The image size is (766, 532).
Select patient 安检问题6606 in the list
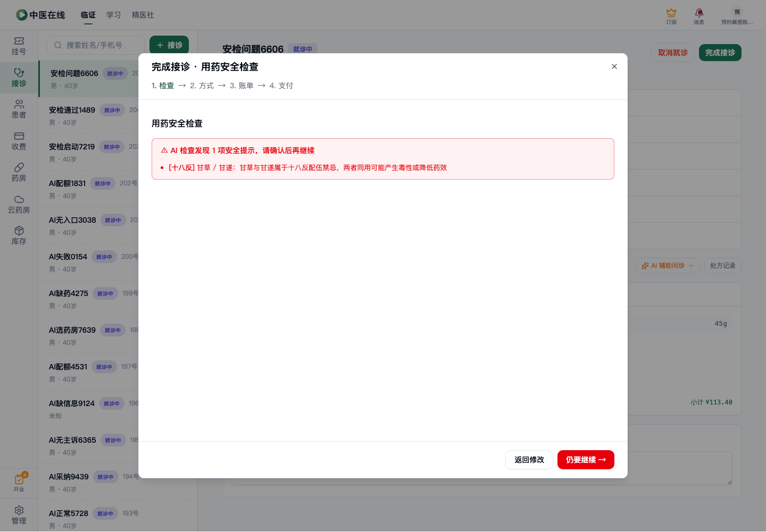89,79
